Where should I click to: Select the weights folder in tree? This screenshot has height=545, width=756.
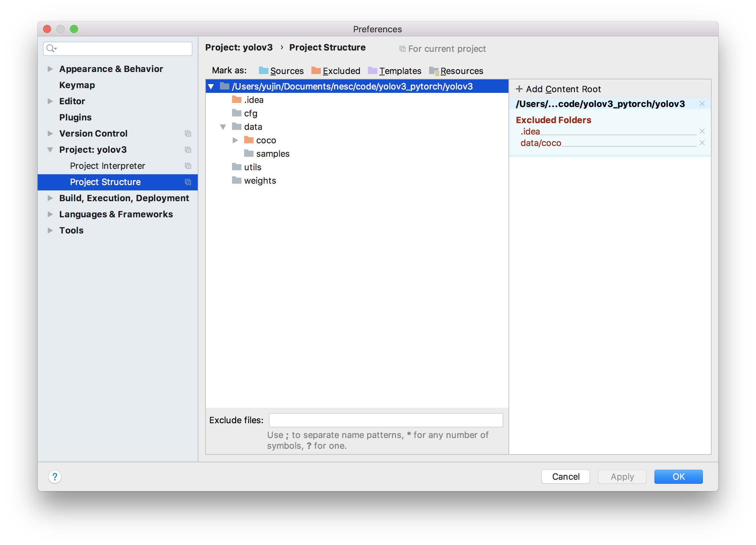coord(260,181)
